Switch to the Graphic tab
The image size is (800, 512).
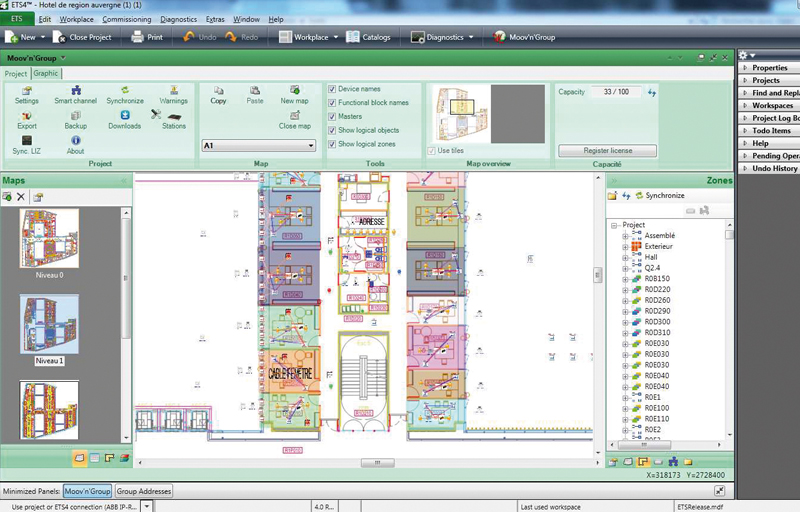(x=46, y=73)
